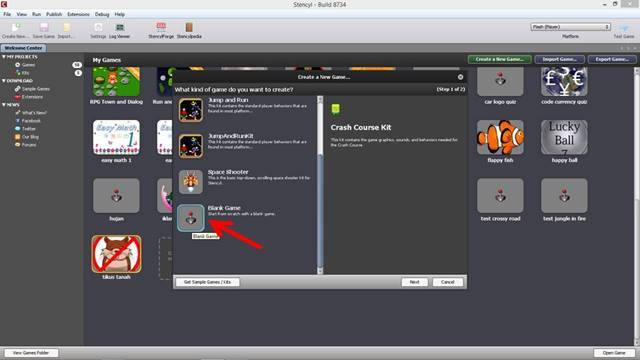
Task: Open Our Blog in the sidebar
Action: pyautogui.click(x=30, y=137)
